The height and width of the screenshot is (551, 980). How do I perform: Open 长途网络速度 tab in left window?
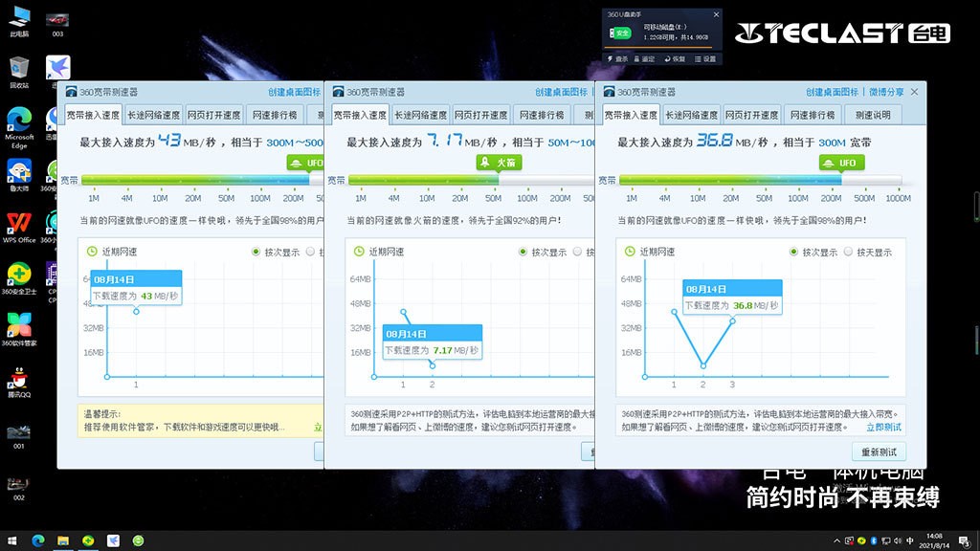[x=153, y=115]
